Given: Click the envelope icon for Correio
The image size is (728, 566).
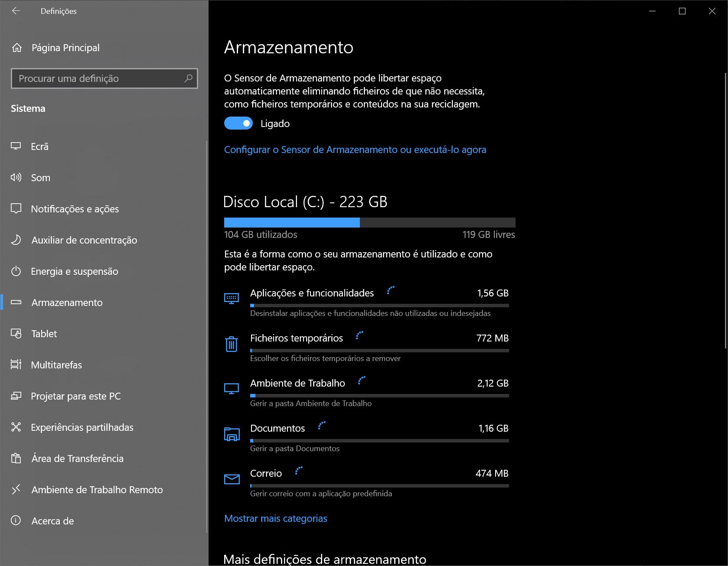Looking at the screenshot, I should 232,479.
